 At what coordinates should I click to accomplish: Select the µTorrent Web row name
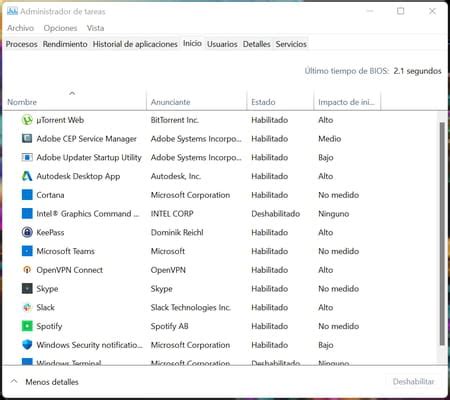pos(60,120)
